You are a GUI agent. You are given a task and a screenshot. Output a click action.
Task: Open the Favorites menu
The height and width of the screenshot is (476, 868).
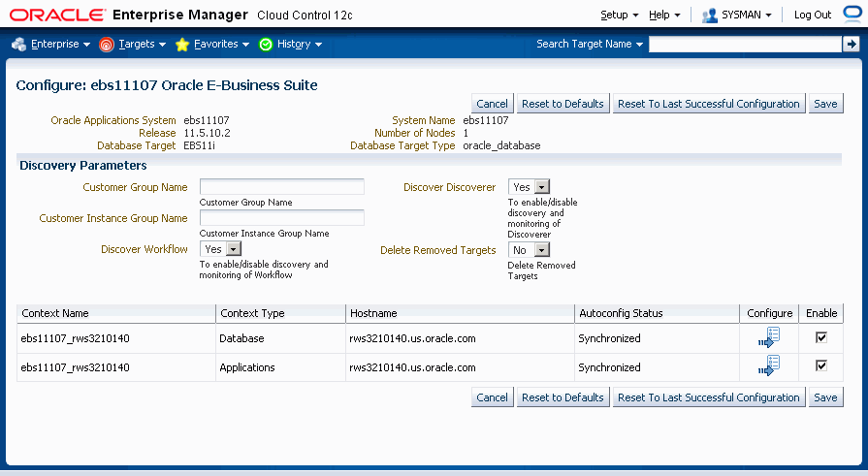click(221, 44)
